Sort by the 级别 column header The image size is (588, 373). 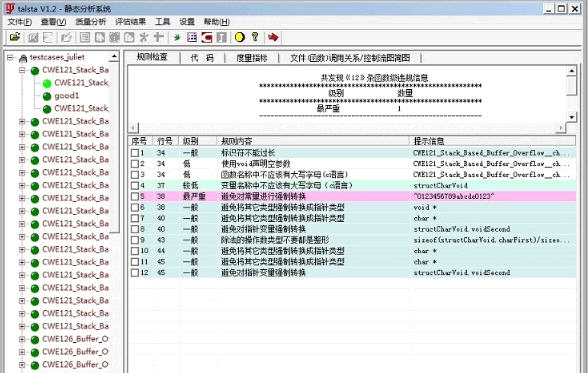click(x=198, y=141)
